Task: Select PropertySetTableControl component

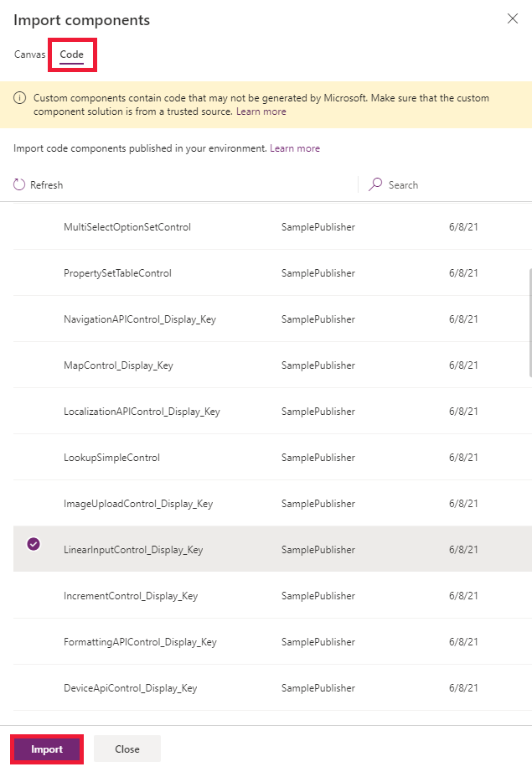Action: point(117,273)
